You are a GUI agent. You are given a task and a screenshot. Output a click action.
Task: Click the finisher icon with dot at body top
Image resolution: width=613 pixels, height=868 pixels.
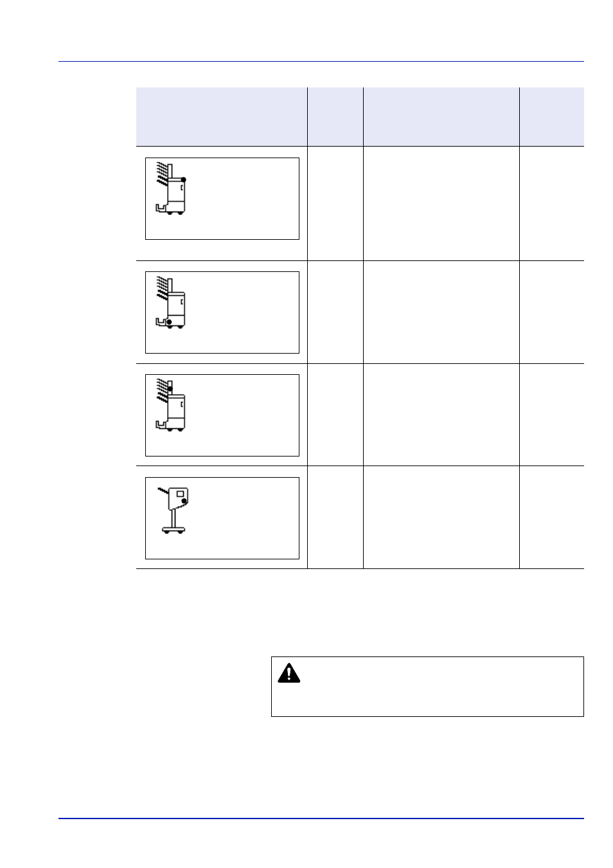pos(172,188)
